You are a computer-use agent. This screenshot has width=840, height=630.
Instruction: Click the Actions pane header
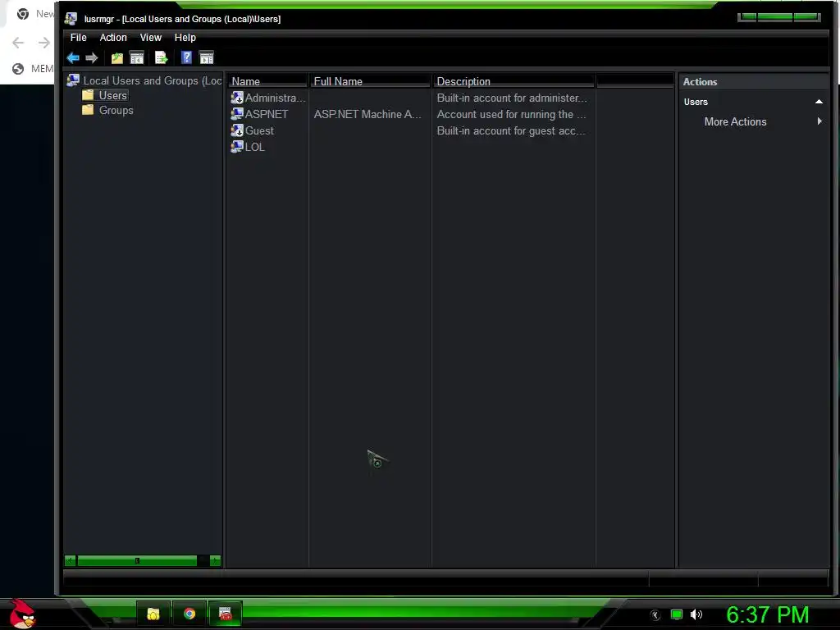click(753, 81)
